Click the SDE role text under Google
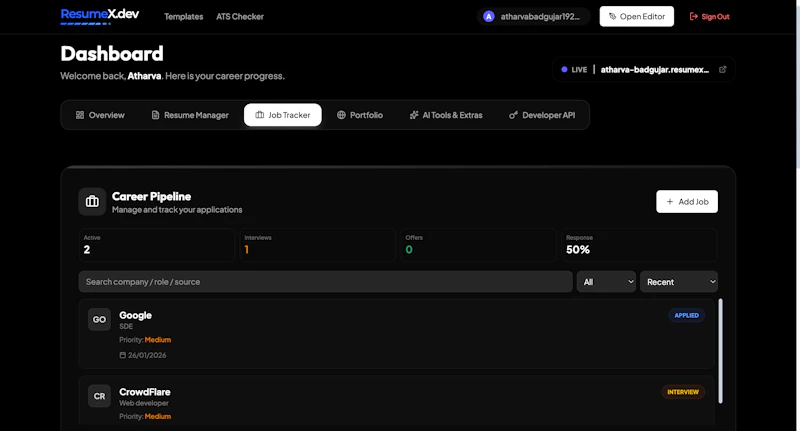The height and width of the screenshot is (431, 800). [126, 326]
